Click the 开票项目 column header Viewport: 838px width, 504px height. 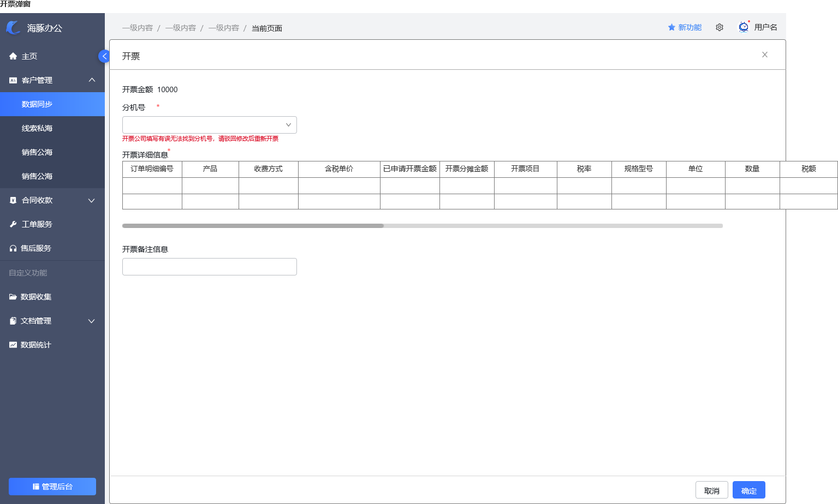(x=526, y=169)
